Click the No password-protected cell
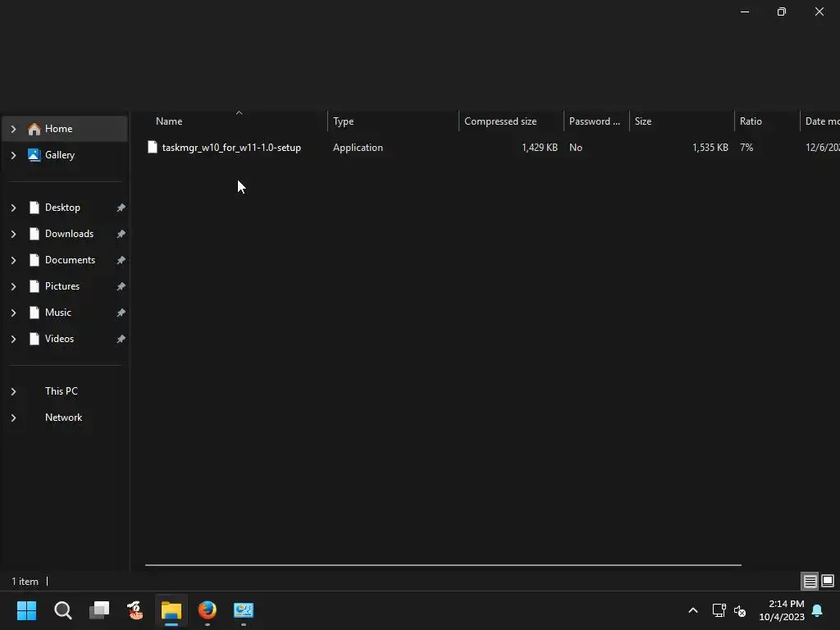This screenshot has height=630, width=840. [x=575, y=148]
